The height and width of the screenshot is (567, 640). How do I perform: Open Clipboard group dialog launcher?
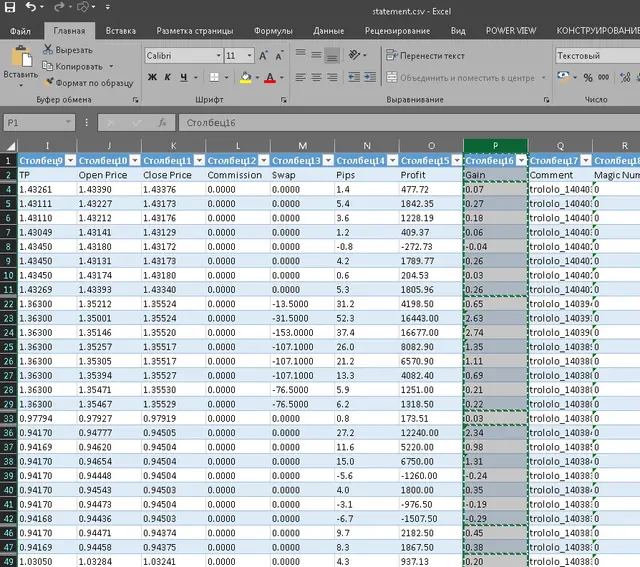click(135, 100)
